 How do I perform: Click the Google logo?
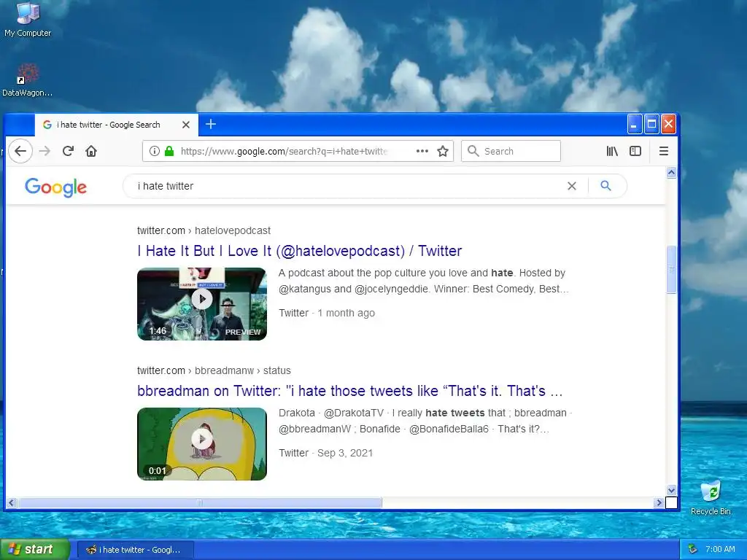[55, 187]
